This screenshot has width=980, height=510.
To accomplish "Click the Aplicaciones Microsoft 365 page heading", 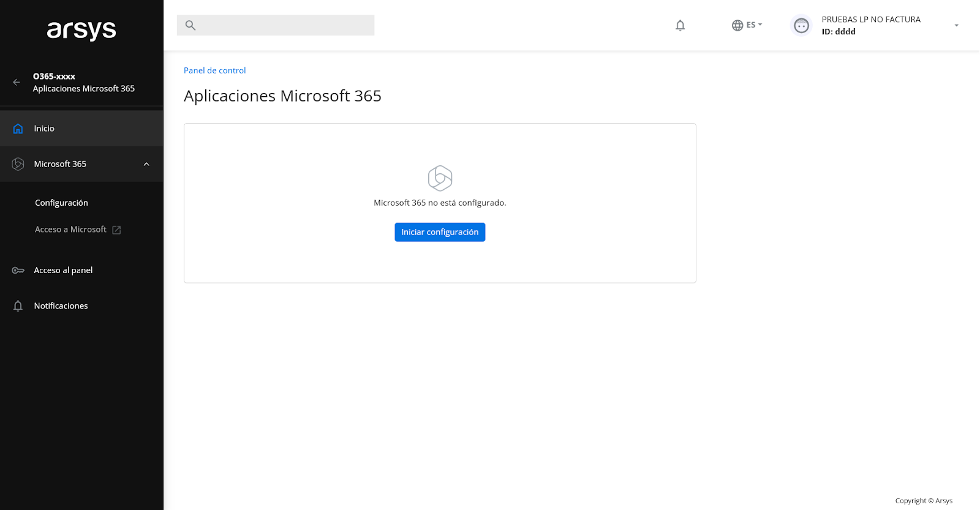I will (x=282, y=96).
